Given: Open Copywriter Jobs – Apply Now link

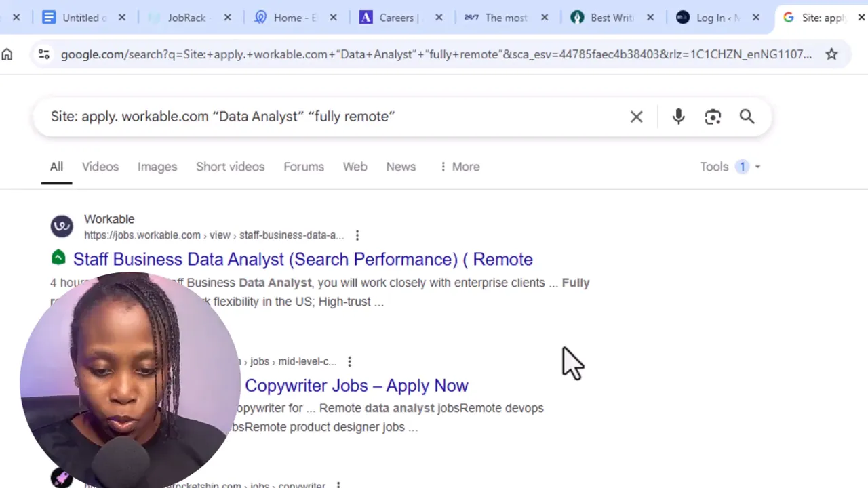Looking at the screenshot, I should click(x=356, y=386).
